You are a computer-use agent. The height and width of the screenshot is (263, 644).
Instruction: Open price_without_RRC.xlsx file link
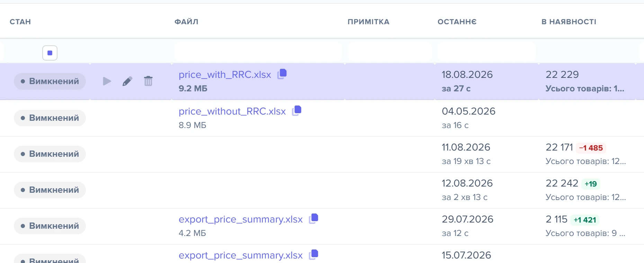tap(232, 111)
